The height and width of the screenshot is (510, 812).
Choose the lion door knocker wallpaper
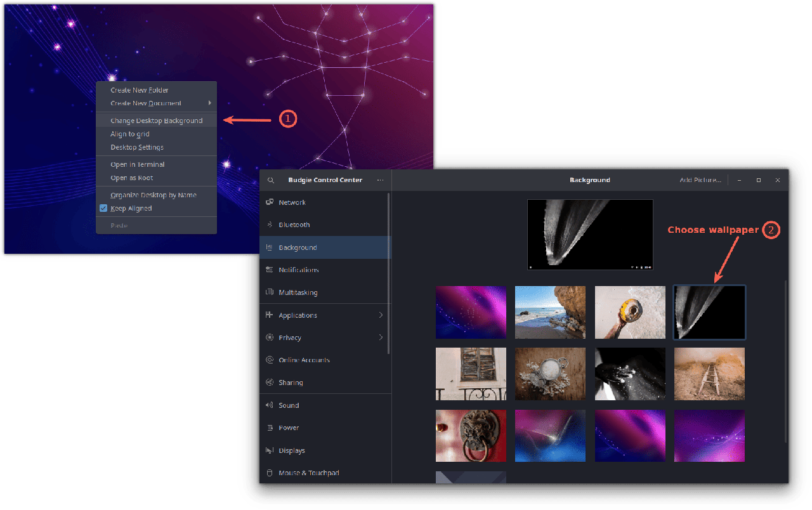pyautogui.click(x=471, y=435)
